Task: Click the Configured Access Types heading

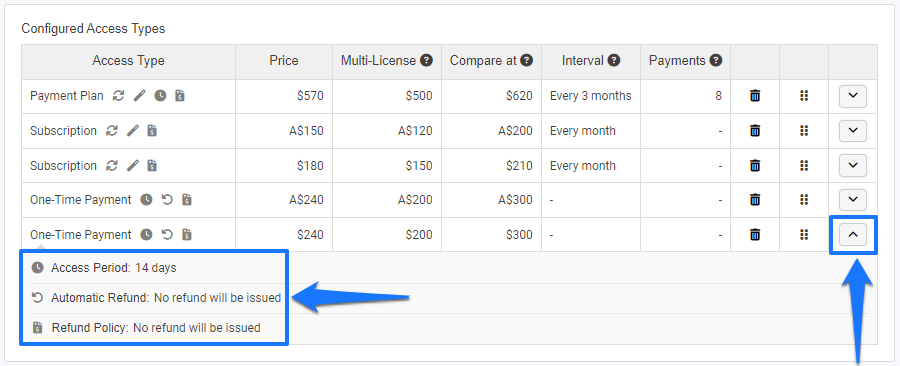Action: (93, 29)
